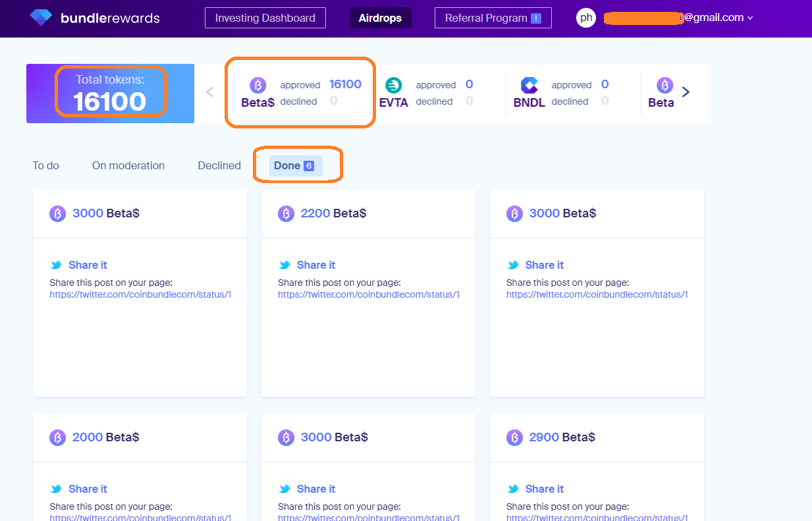Click the bundlerewards brand name text
The width and height of the screenshot is (812, 521).
[x=110, y=18]
